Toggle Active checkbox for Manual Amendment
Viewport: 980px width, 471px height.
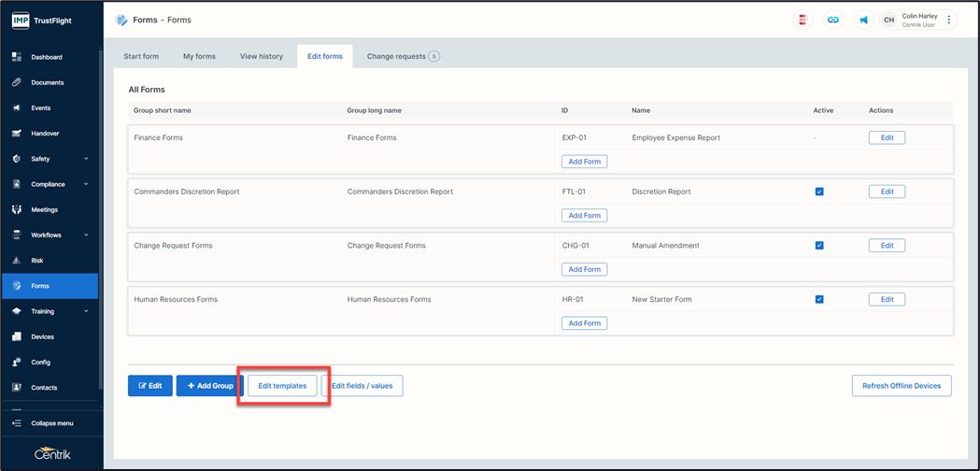(819, 246)
